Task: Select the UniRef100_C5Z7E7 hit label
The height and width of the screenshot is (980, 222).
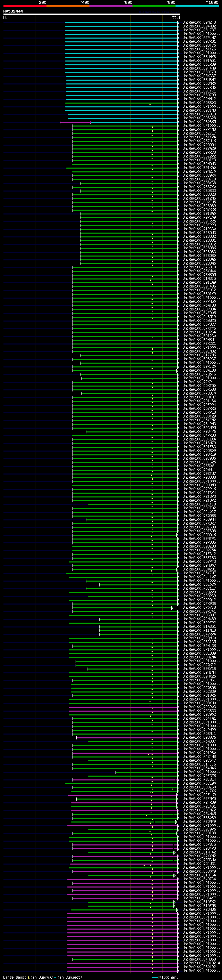Action: tap(199, 133)
